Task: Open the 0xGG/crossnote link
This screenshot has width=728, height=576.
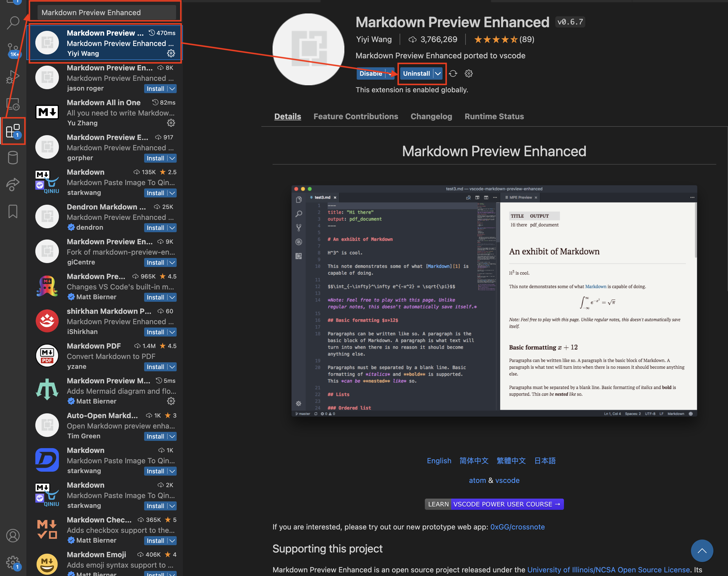Action: 517,527
